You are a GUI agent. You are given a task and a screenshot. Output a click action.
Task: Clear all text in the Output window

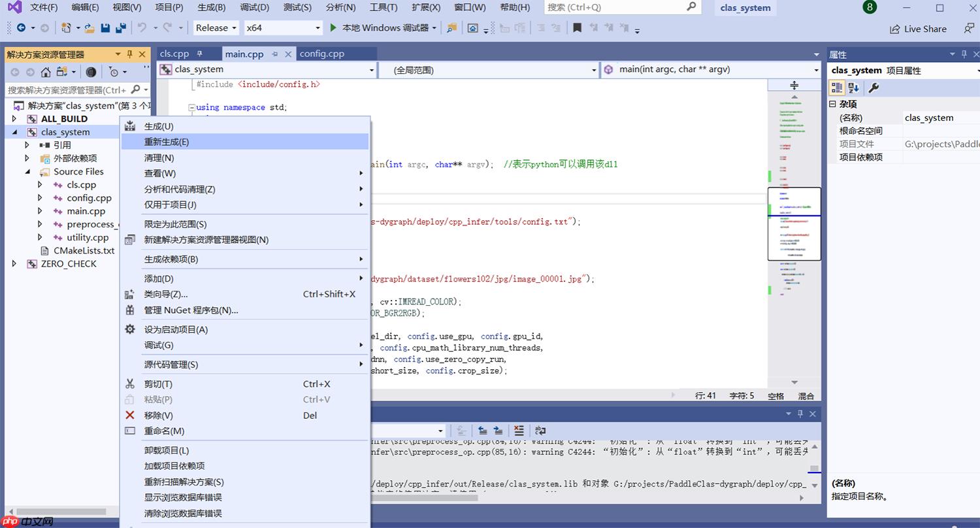click(519, 430)
